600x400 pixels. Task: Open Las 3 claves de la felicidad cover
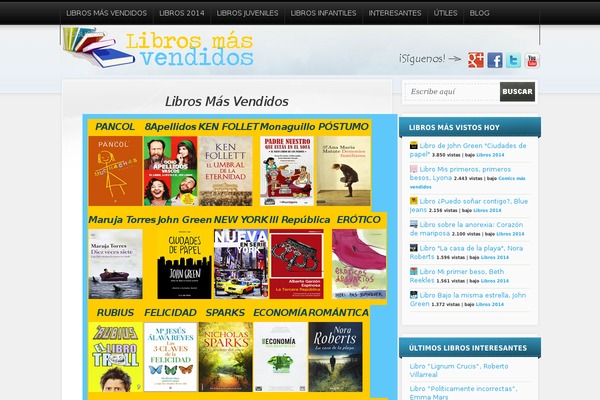[171, 357]
